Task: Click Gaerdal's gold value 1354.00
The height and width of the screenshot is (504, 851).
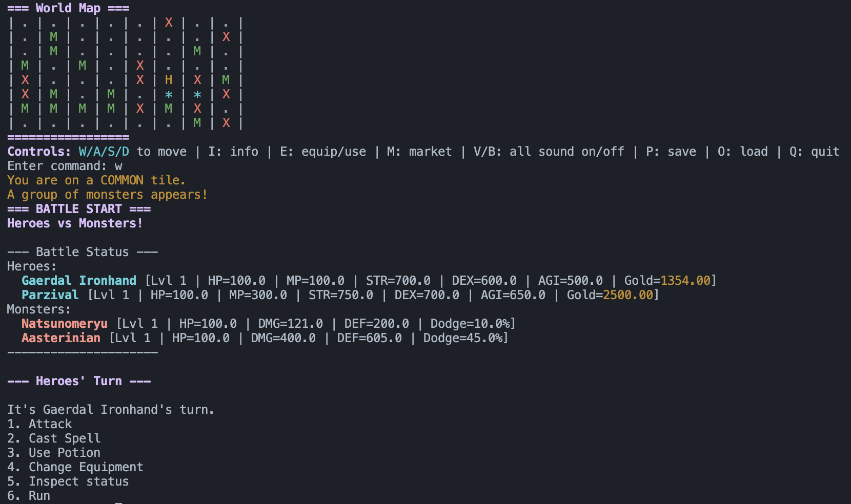Action: pos(685,281)
